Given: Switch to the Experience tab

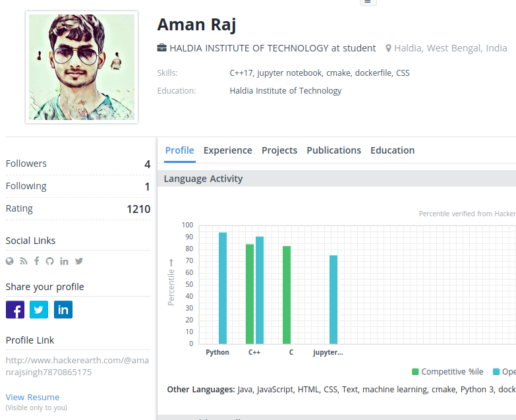Looking at the screenshot, I should [228, 150].
